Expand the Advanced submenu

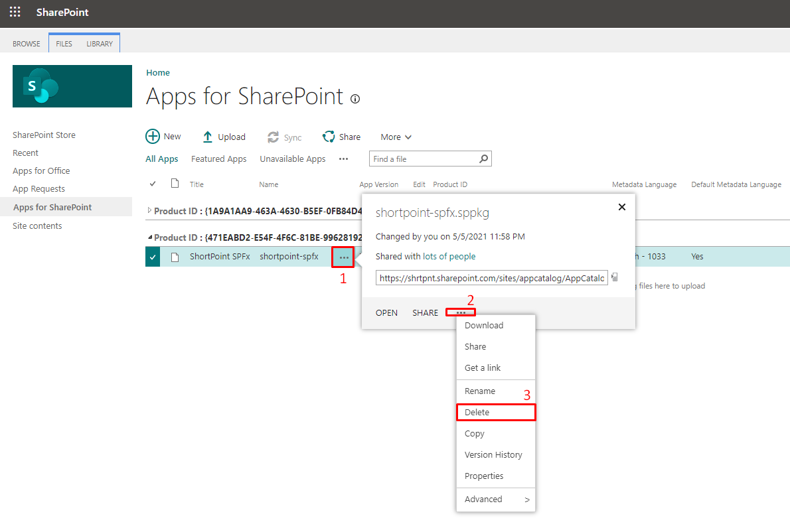pyautogui.click(x=496, y=499)
